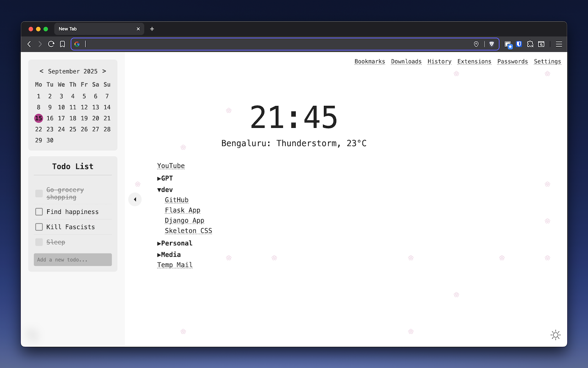Open the GitHub bookmark
588x368 pixels.
point(177,200)
